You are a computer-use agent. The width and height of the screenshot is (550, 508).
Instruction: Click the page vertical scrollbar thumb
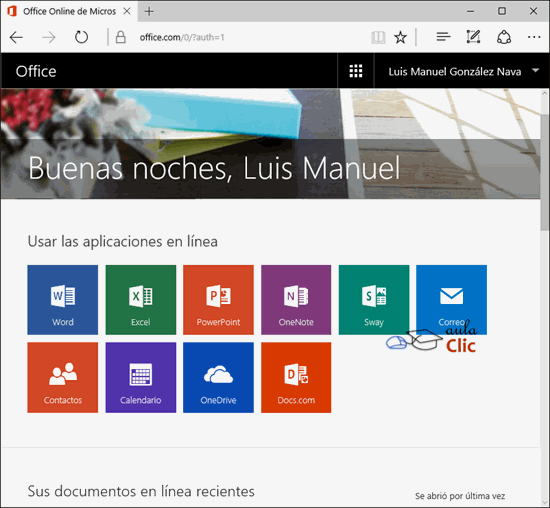pyautogui.click(x=545, y=172)
